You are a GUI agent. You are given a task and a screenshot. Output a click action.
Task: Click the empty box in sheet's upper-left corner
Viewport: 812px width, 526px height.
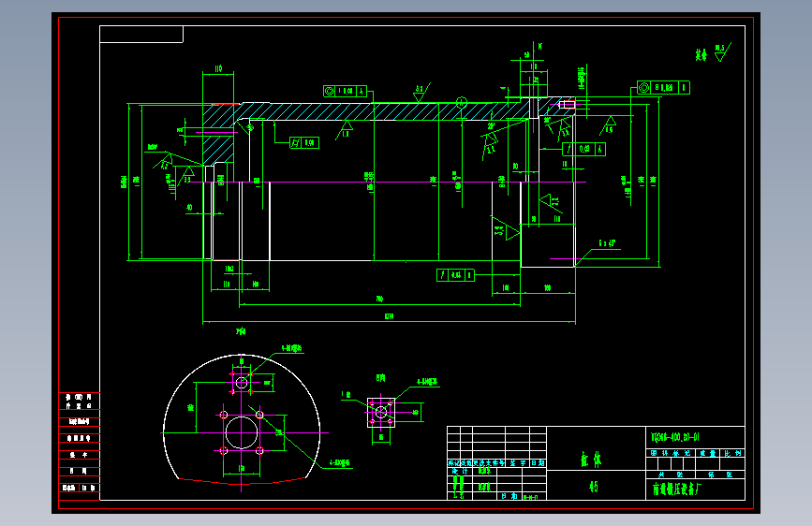point(141,35)
